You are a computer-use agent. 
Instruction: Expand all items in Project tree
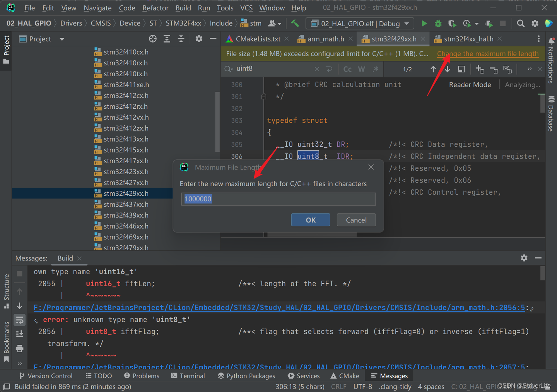tap(167, 39)
